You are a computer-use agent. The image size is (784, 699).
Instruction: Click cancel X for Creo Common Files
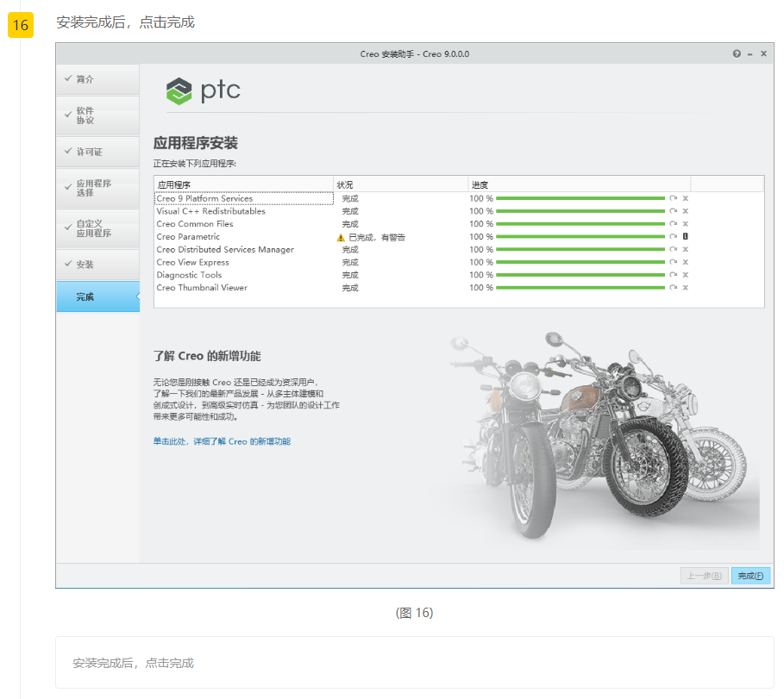(x=686, y=224)
